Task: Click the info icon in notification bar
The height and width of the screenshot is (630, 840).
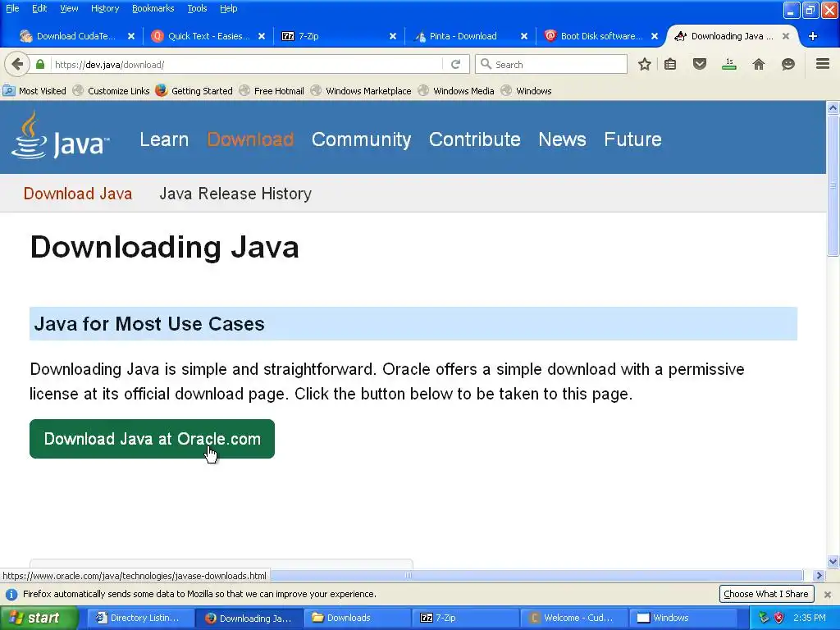Action: coord(11,594)
